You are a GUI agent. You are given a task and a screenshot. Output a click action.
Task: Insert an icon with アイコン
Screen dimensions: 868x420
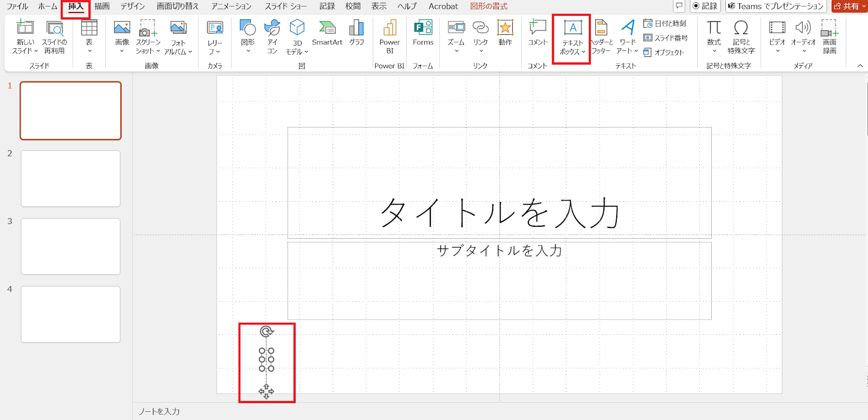click(272, 37)
